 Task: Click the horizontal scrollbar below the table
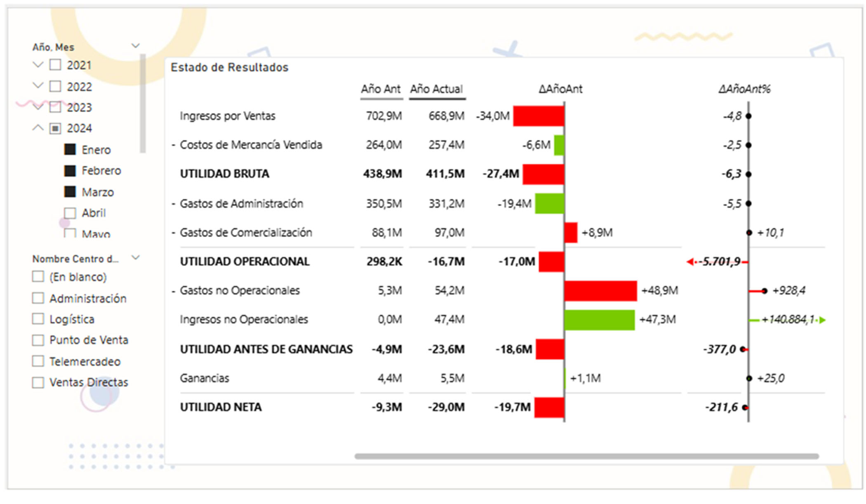tap(586, 456)
